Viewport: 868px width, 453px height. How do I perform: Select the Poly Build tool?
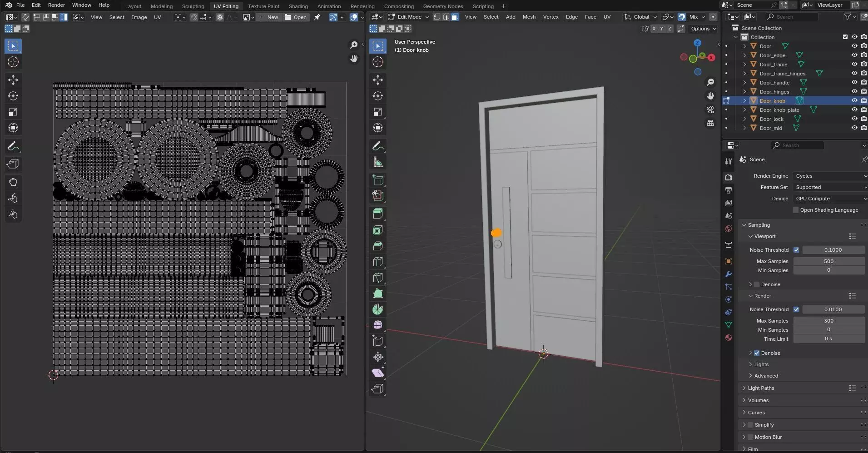pos(377,294)
